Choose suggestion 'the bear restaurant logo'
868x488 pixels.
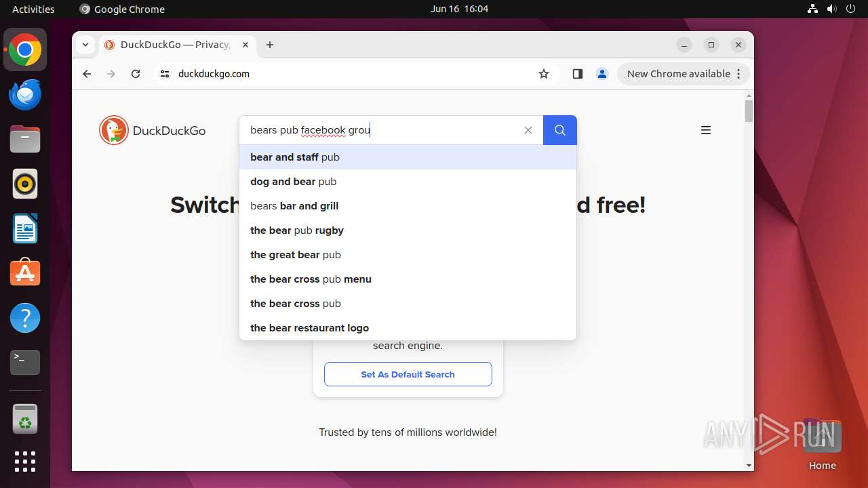pos(408,328)
